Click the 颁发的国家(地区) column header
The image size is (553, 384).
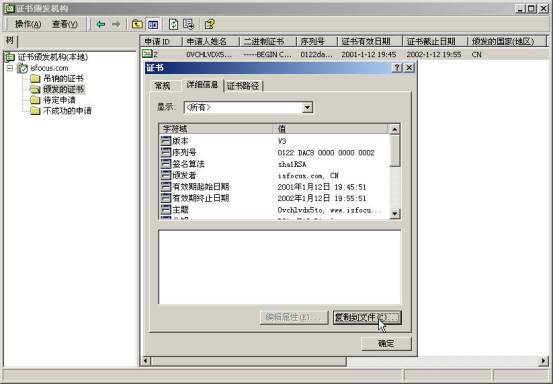(x=506, y=41)
